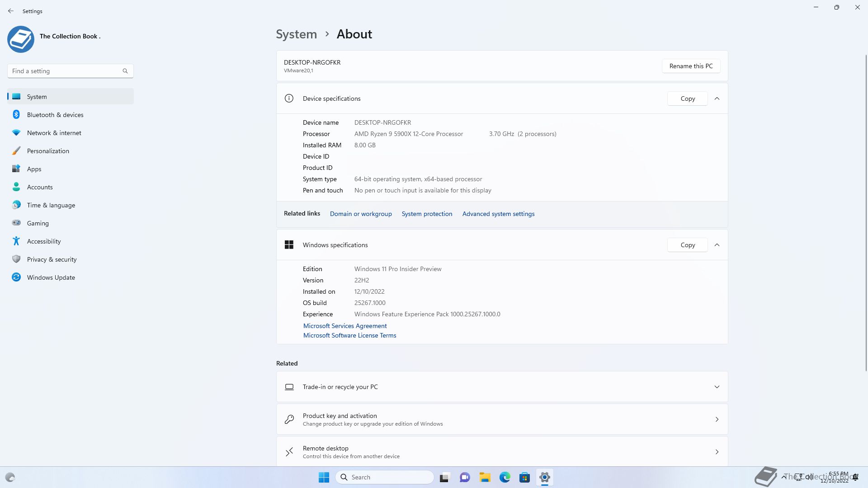Image resolution: width=868 pixels, height=488 pixels.
Task: Click the key icon for Product key and activation
Action: (x=289, y=419)
